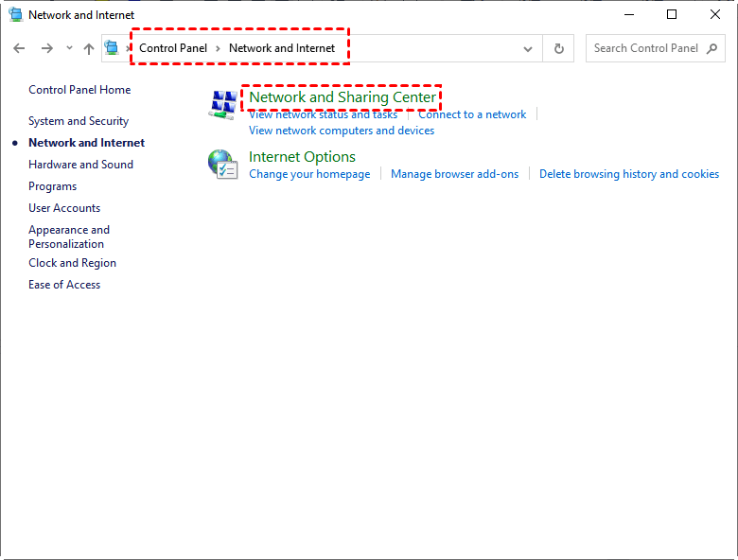Screen dimensions: 738x560
Task: Refresh the Control Panel view
Action: pyautogui.click(x=559, y=48)
